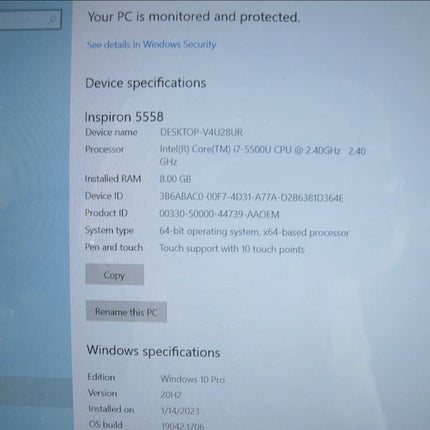Click the Device ID label

click(x=104, y=196)
